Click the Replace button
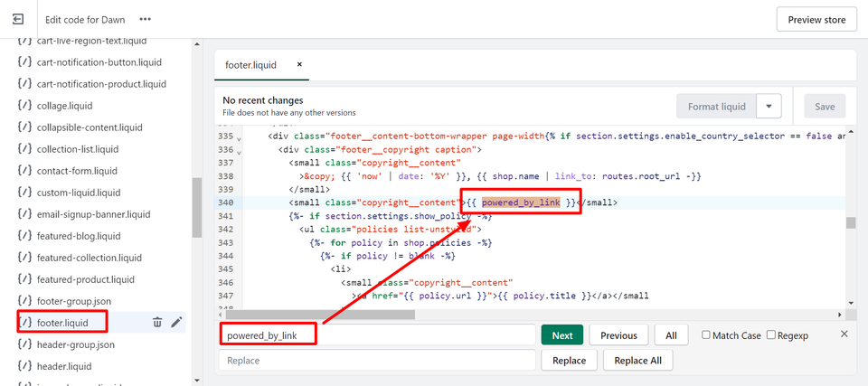This screenshot has width=868, height=386. click(569, 360)
